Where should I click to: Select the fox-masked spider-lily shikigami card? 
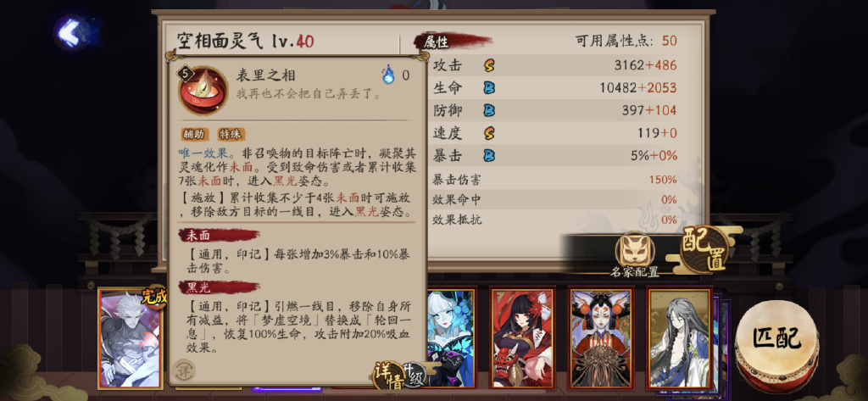tap(601, 337)
